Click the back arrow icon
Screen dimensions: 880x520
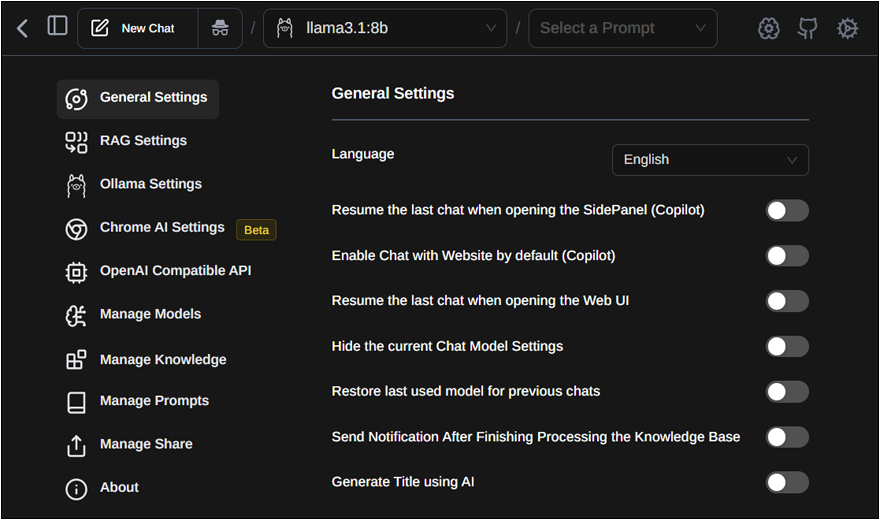22,28
